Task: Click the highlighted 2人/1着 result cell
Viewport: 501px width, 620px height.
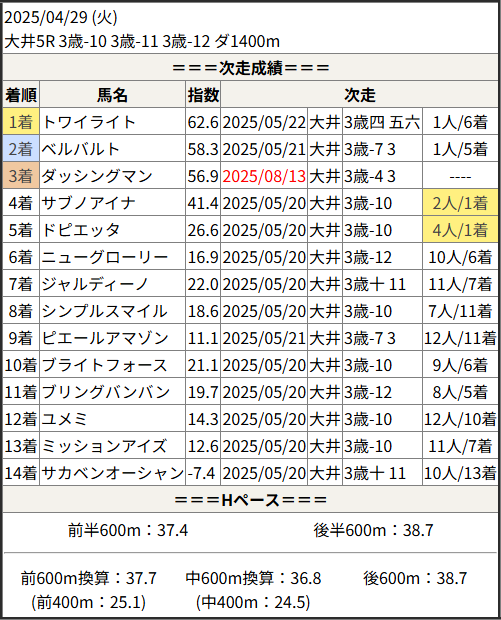Action: click(460, 203)
